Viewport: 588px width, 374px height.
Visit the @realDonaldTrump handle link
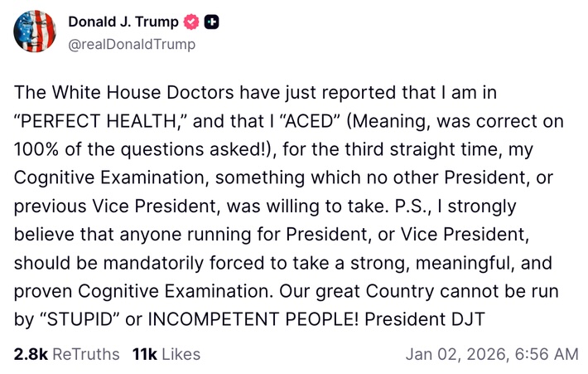131,44
